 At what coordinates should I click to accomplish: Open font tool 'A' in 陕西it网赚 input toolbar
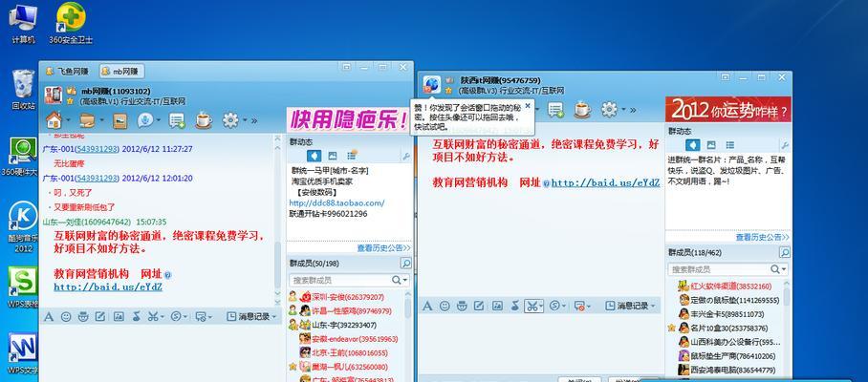pos(427,306)
